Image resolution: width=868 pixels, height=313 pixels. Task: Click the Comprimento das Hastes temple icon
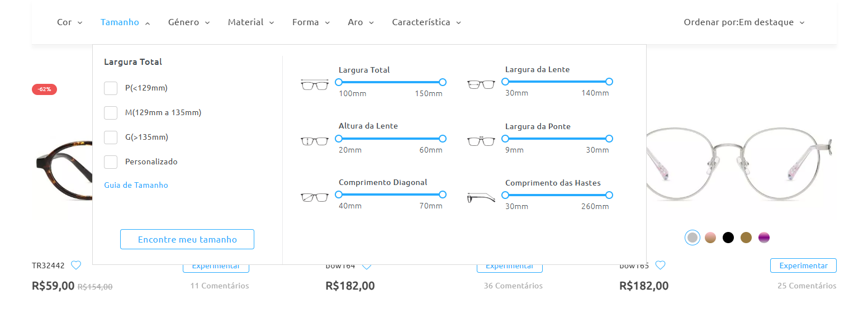point(481,197)
